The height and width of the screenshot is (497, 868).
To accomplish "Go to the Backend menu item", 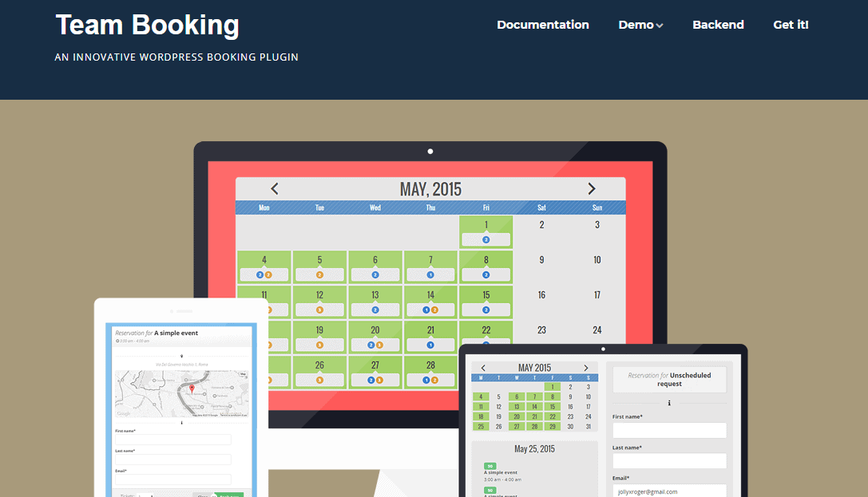I will coord(718,25).
